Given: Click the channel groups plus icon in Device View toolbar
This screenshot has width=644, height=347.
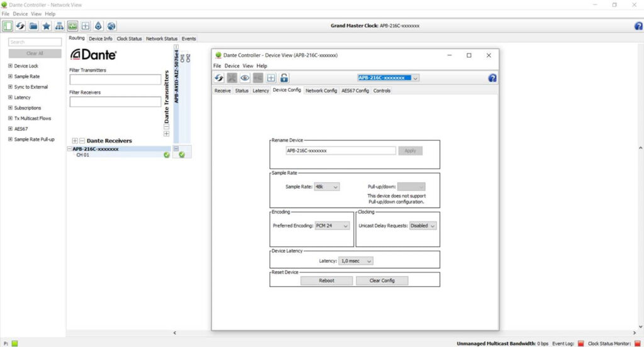Looking at the screenshot, I should pyautogui.click(x=271, y=77).
